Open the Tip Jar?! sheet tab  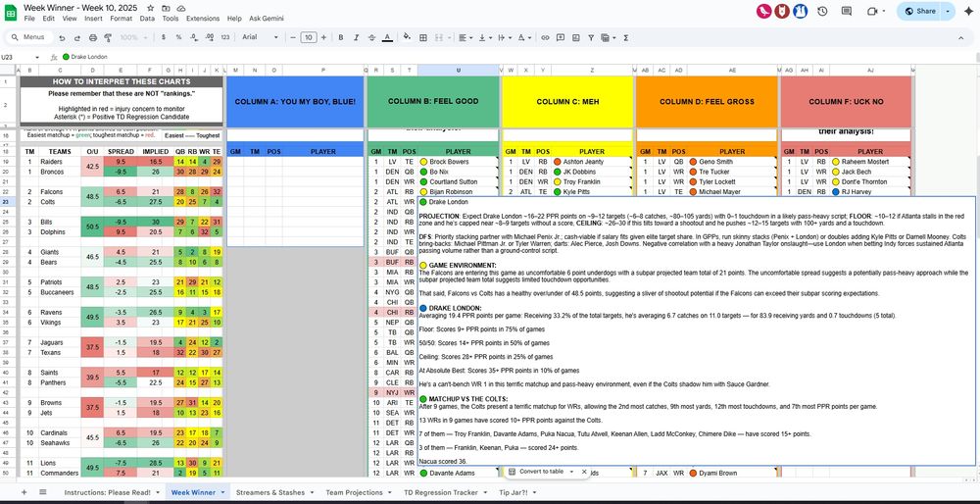click(514, 492)
